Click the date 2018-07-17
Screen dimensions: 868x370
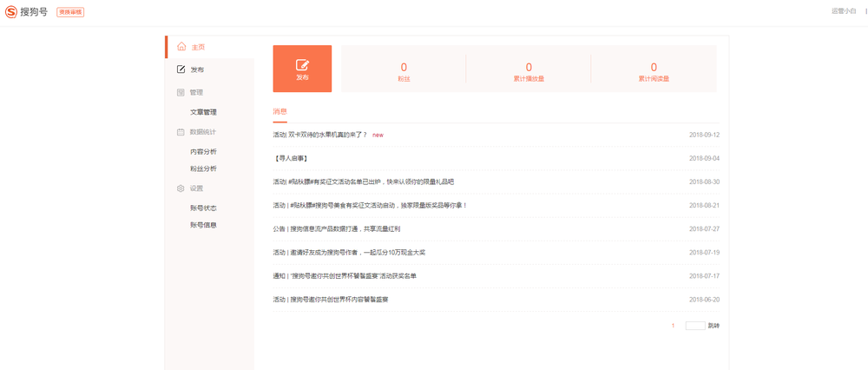pyautogui.click(x=704, y=276)
